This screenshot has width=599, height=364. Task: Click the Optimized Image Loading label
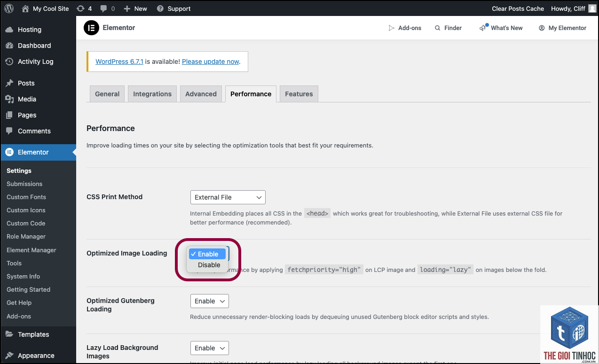click(127, 253)
